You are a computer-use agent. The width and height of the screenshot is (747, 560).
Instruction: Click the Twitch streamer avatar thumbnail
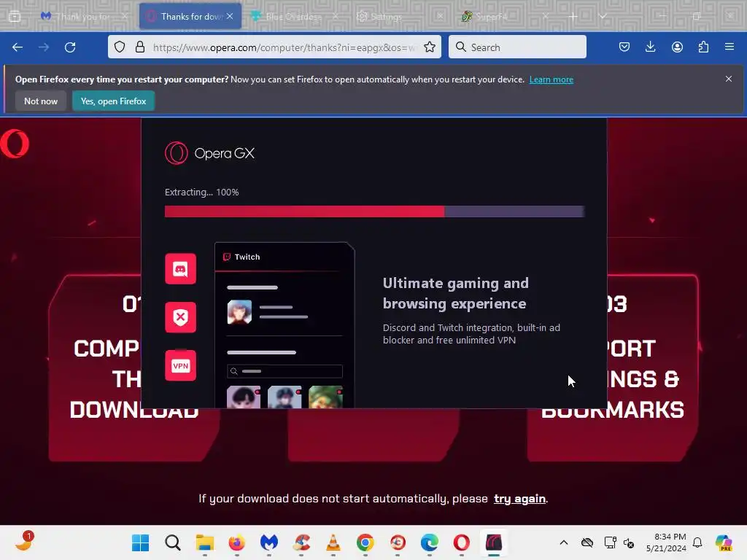pyautogui.click(x=239, y=312)
